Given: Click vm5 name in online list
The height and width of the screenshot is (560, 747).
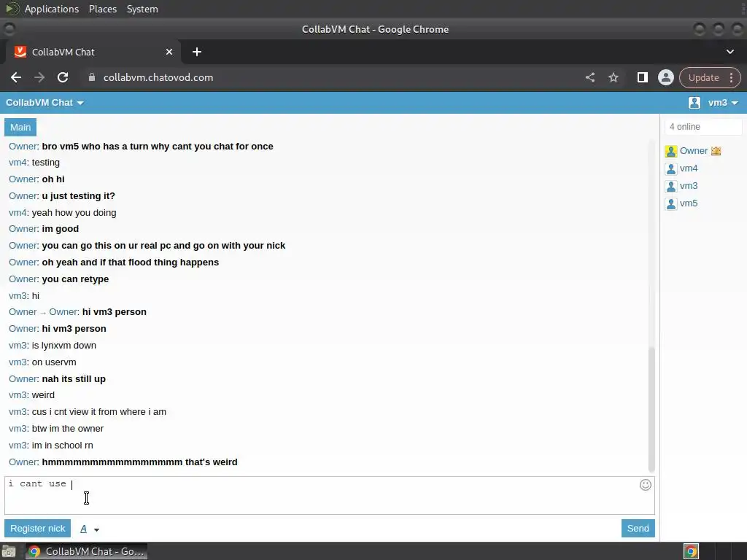Looking at the screenshot, I should 689,203.
